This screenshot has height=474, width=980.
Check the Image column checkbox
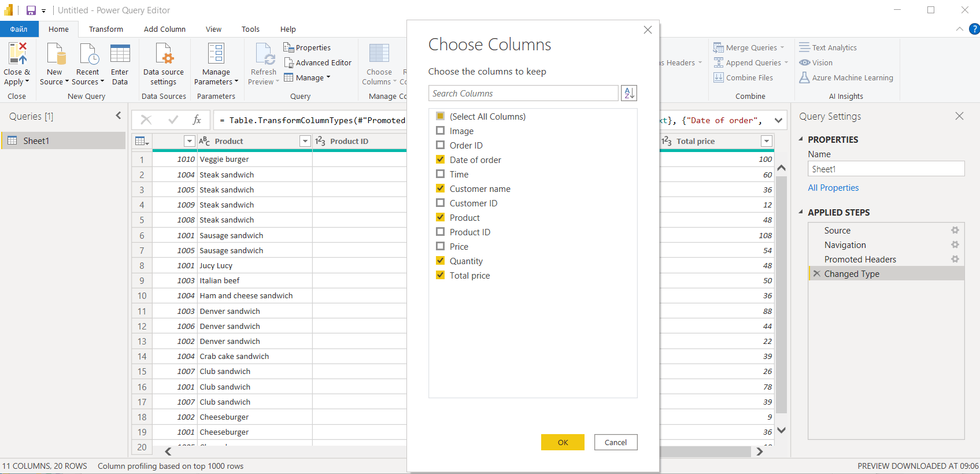[440, 131]
